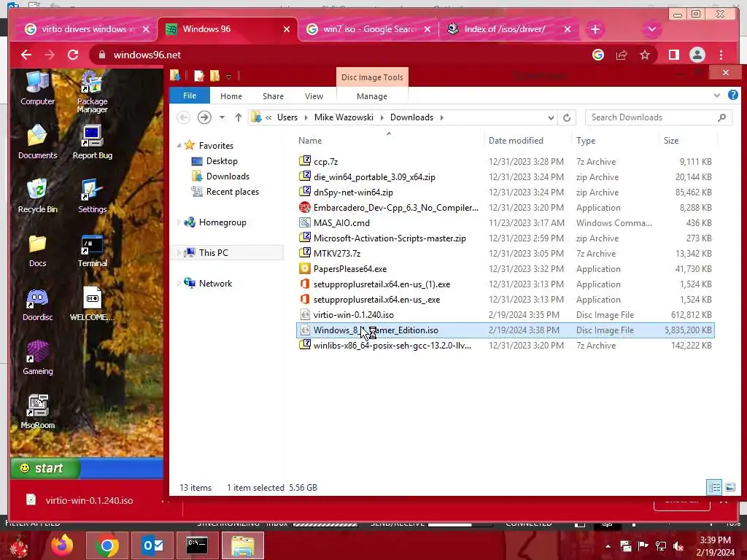747x560 pixels.
Task: Open Outlook from the taskbar
Action: click(153, 545)
